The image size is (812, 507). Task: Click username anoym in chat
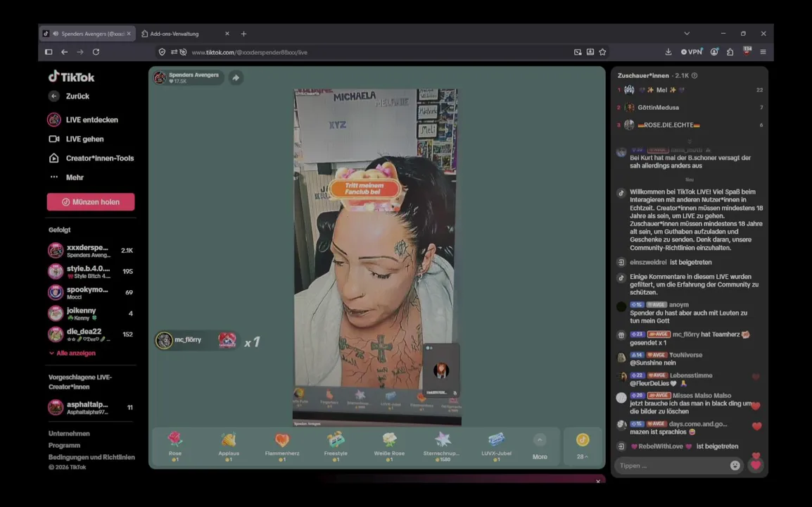click(678, 305)
